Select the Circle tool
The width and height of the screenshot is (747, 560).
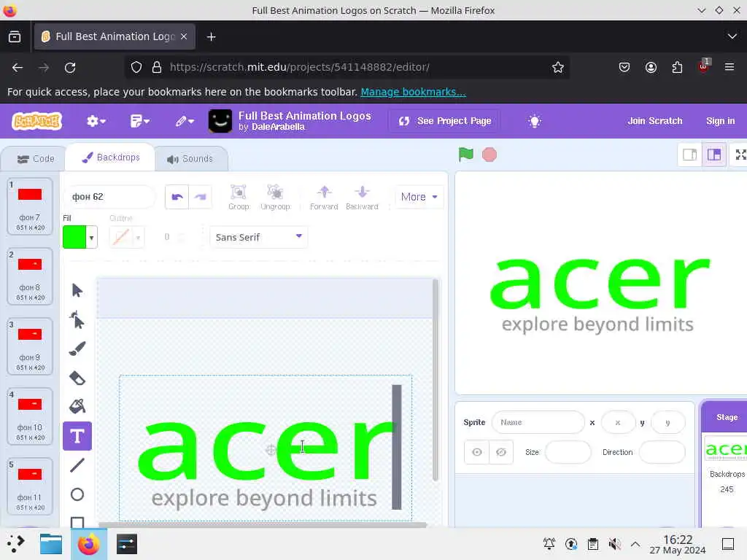[77, 494]
